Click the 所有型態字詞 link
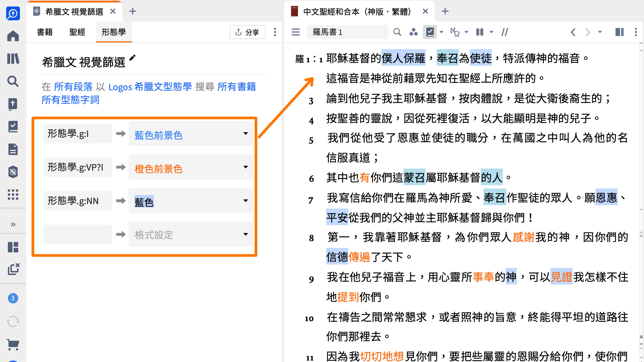 pos(70,100)
